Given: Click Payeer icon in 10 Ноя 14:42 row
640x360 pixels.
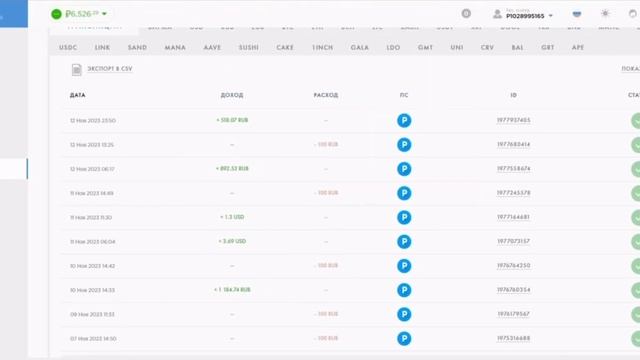Looking at the screenshot, I should tap(404, 266).
